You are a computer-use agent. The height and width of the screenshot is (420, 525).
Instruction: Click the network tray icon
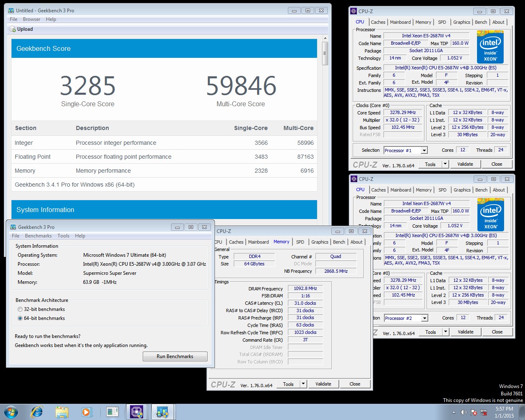pos(483,412)
